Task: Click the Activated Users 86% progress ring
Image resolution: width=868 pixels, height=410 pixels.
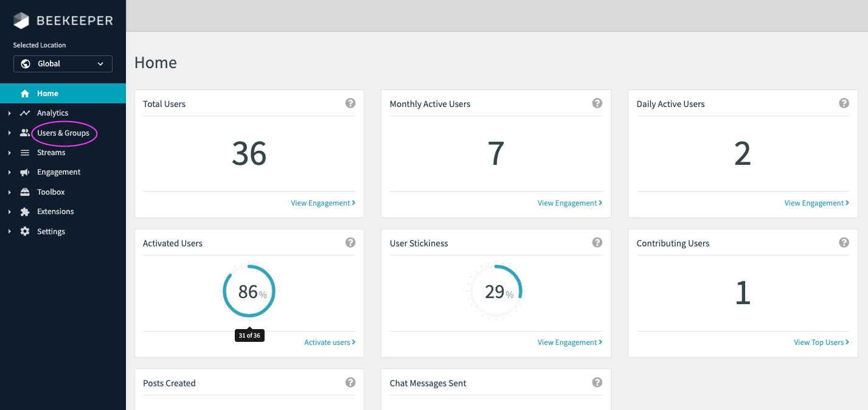Action: (249, 291)
